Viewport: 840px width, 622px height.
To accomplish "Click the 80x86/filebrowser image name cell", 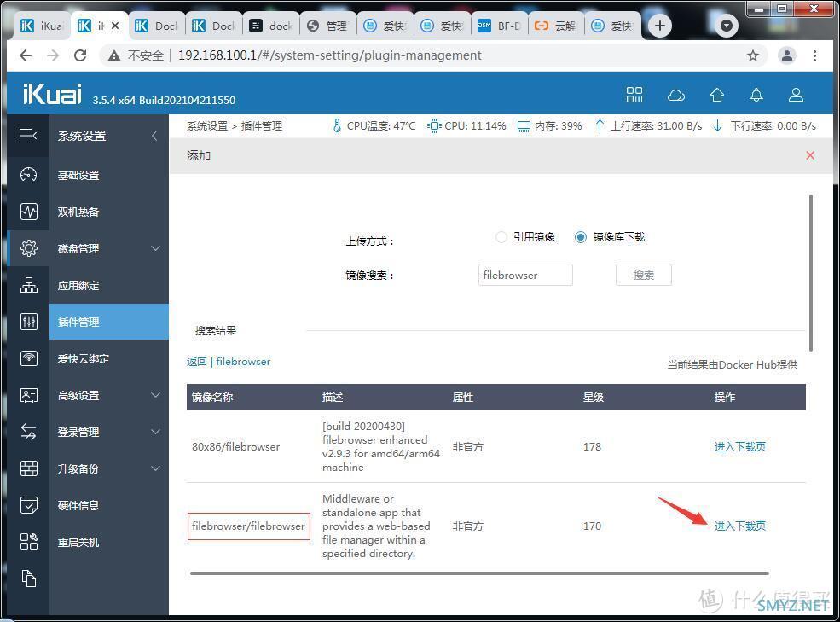I will 235,446.
